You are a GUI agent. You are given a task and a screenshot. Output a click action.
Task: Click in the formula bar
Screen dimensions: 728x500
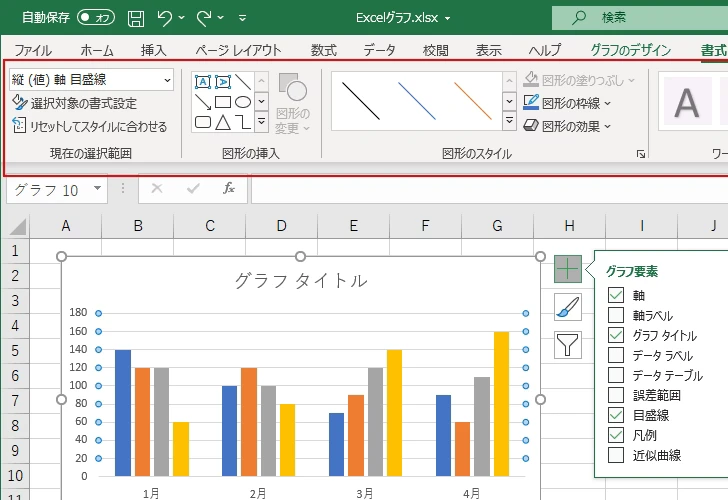pos(489,189)
